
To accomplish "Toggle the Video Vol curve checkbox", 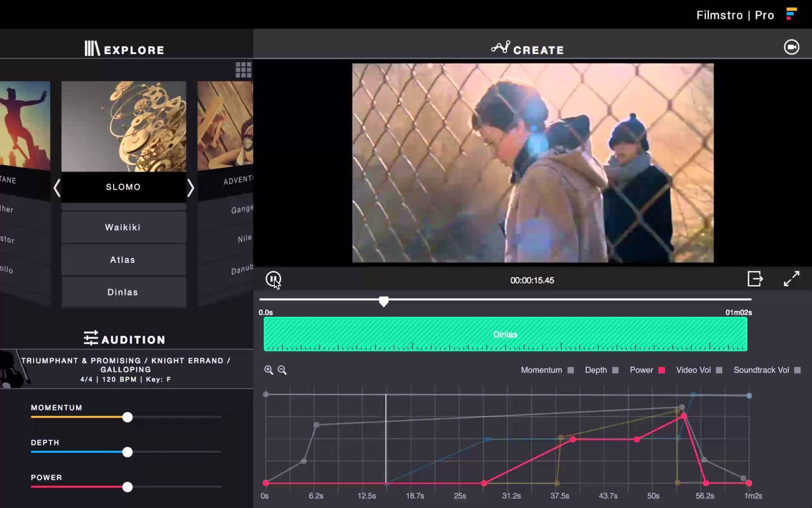I will pos(719,370).
